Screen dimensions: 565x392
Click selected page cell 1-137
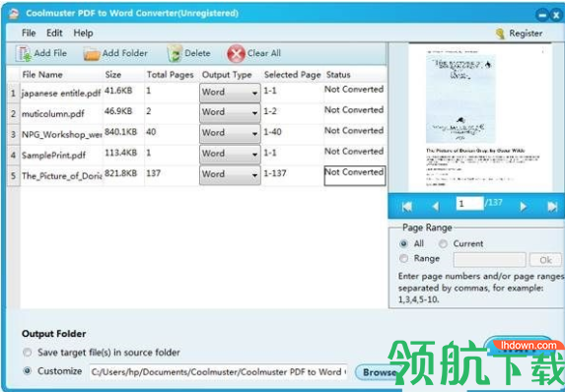click(274, 173)
